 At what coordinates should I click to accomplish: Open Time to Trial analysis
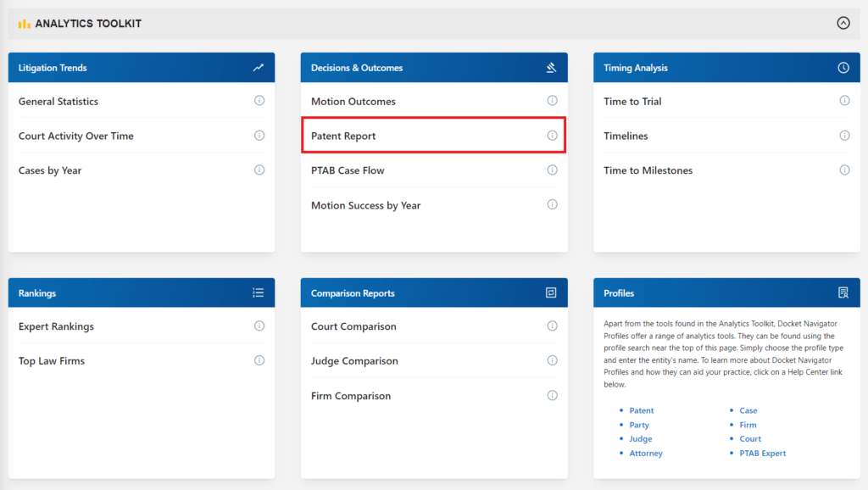(632, 102)
